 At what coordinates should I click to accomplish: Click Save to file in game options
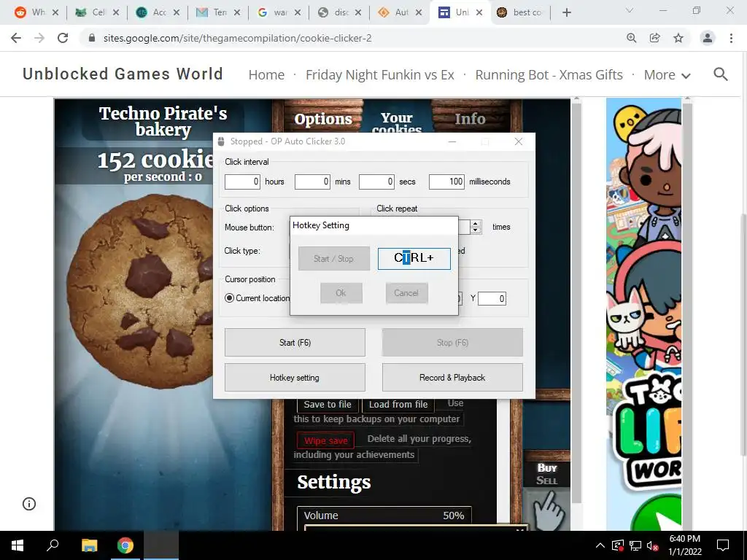[328, 404]
